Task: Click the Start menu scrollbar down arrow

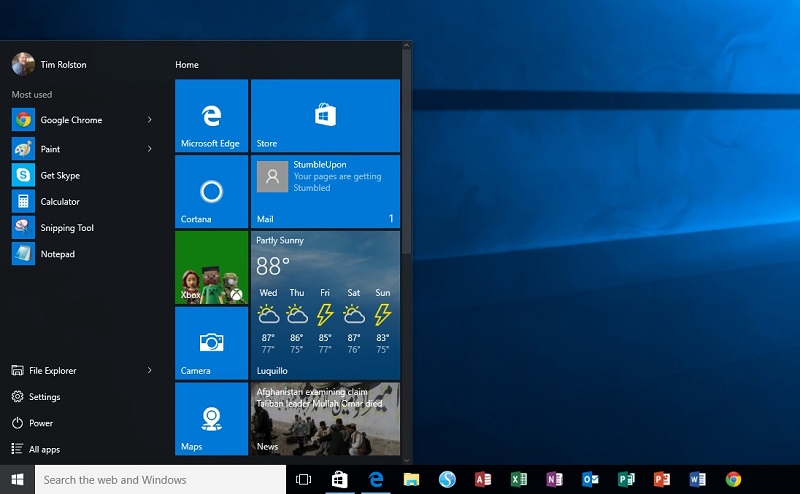Action: point(406,460)
